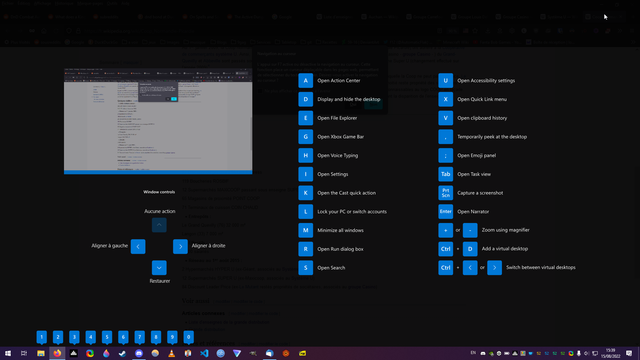Image resolution: width=640 pixels, height=360 pixels.
Task: Click right arrow tile for Switch between virtual desktops
Action: (x=494, y=268)
